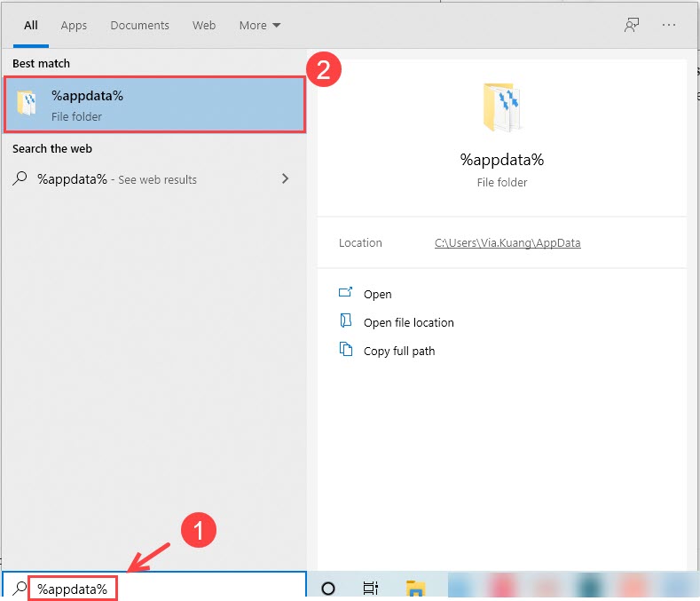Click the Cortana circle icon on the taskbar
700x601 pixels.
click(x=328, y=588)
